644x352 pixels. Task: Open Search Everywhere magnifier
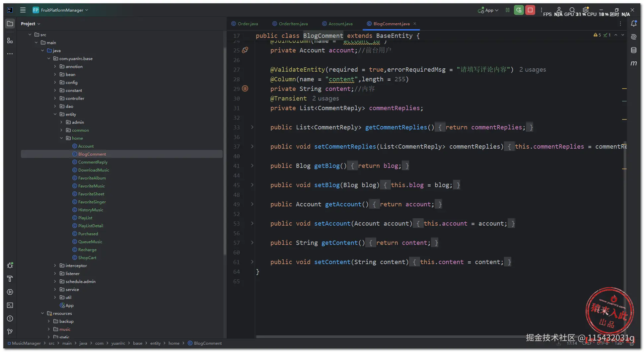572,10
